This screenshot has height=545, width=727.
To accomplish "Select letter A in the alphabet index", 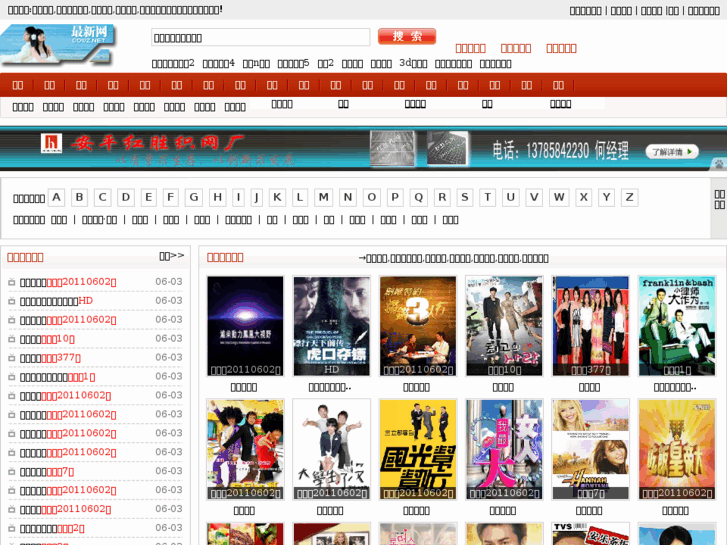I will 56,198.
